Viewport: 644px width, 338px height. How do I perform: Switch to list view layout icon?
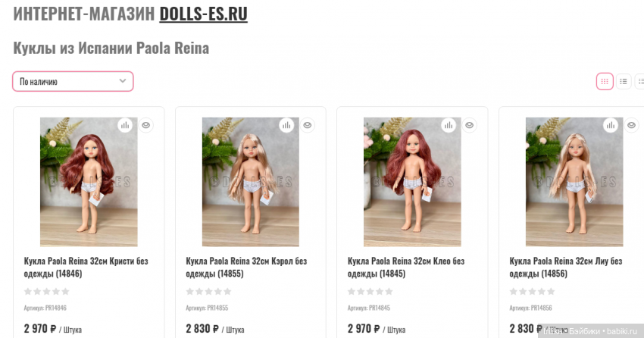tap(624, 81)
